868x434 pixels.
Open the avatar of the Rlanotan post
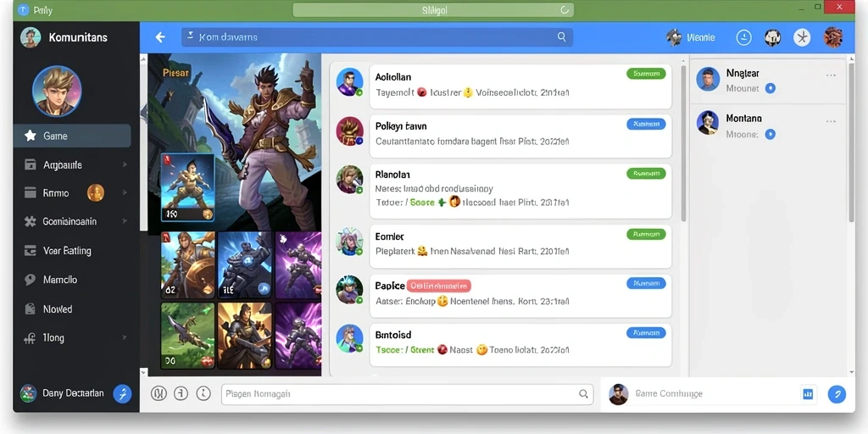pyautogui.click(x=350, y=180)
